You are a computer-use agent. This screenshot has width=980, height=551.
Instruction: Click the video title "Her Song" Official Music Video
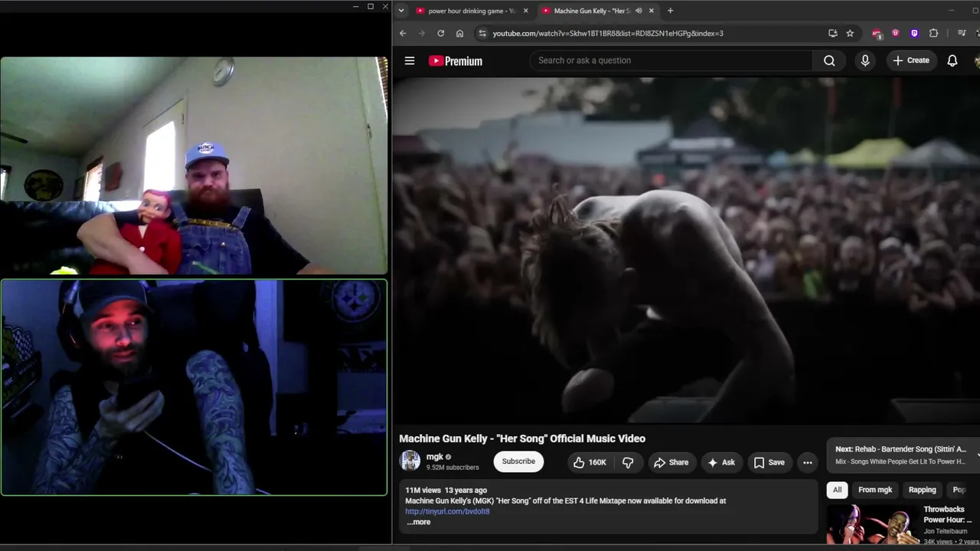522,439
